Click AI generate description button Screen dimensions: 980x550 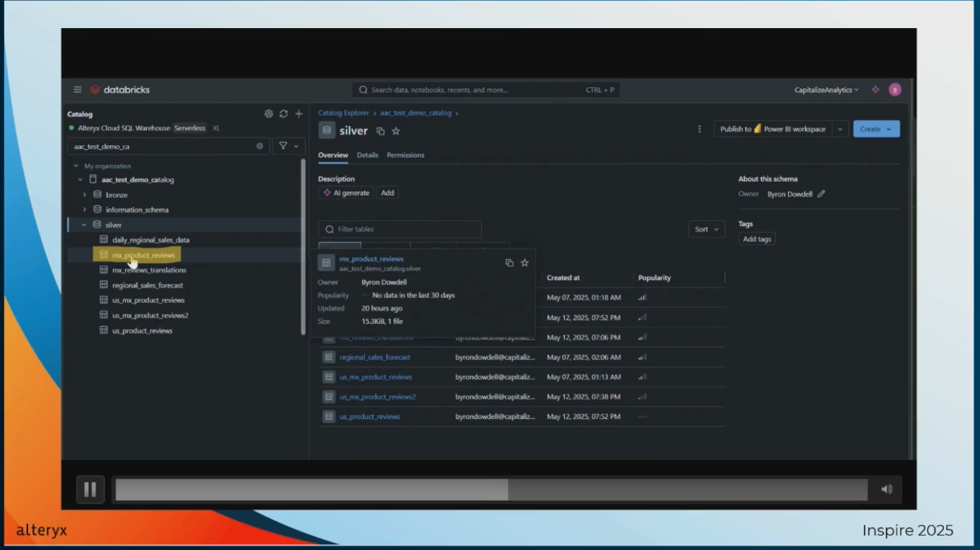pos(346,193)
